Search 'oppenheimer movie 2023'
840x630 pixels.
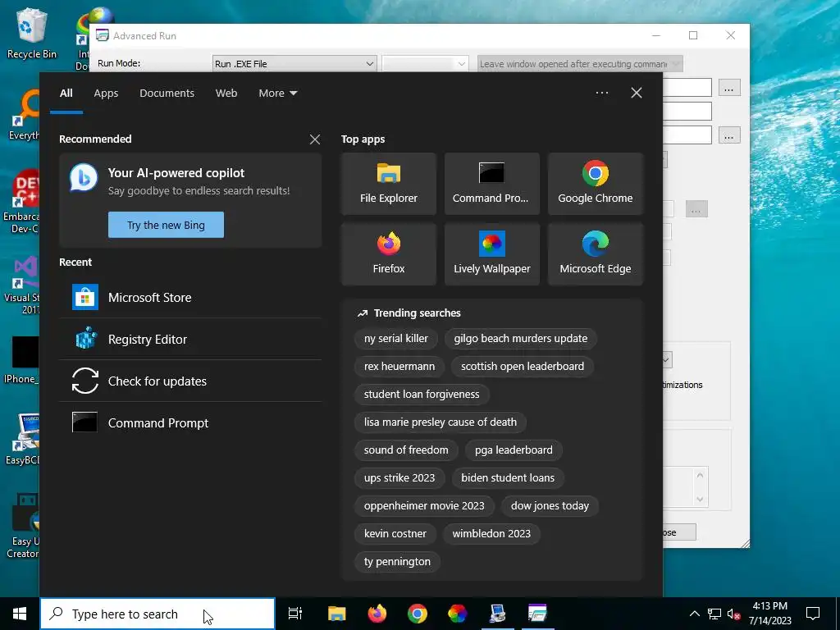coord(424,505)
